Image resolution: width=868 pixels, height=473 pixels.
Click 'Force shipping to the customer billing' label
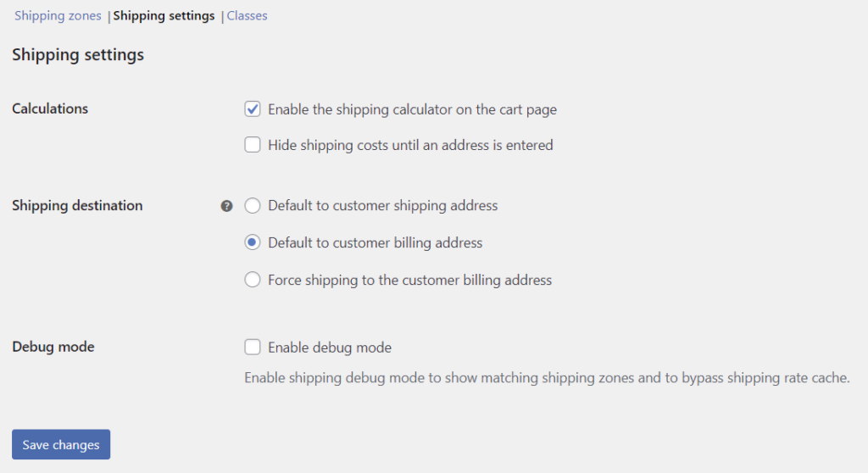[x=409, y=280]
